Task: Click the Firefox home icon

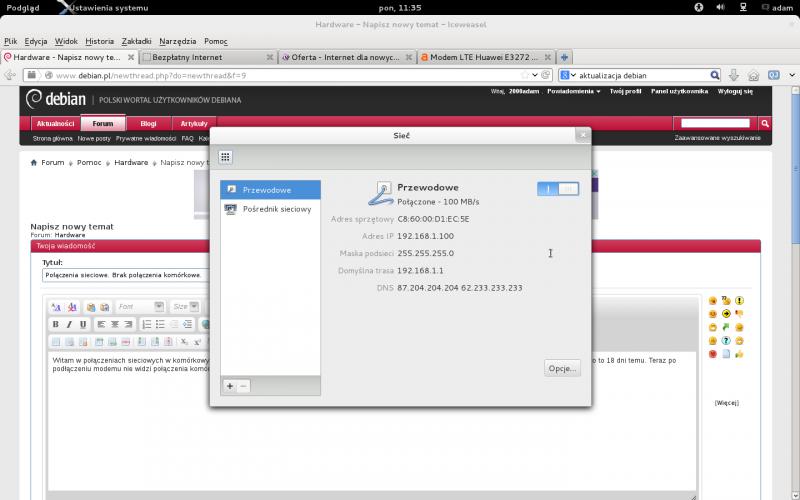Action: pos(752,75)
